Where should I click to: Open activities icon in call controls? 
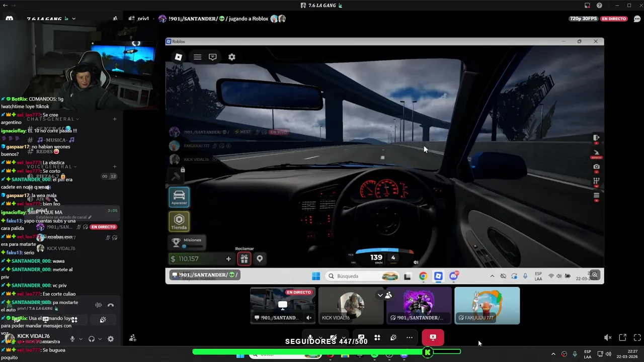point(377,338)
